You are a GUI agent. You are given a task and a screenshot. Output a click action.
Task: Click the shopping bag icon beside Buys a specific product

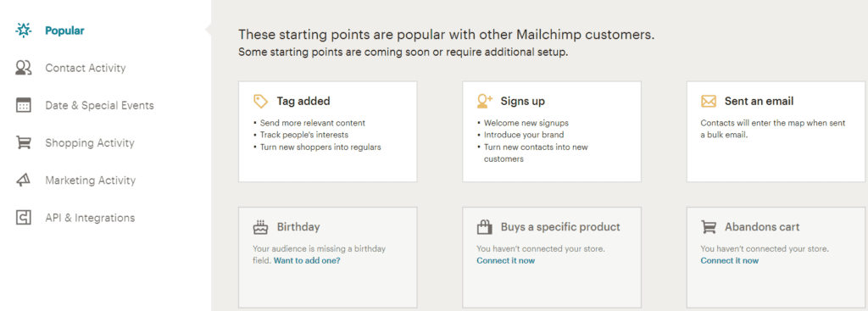point(484,227)
